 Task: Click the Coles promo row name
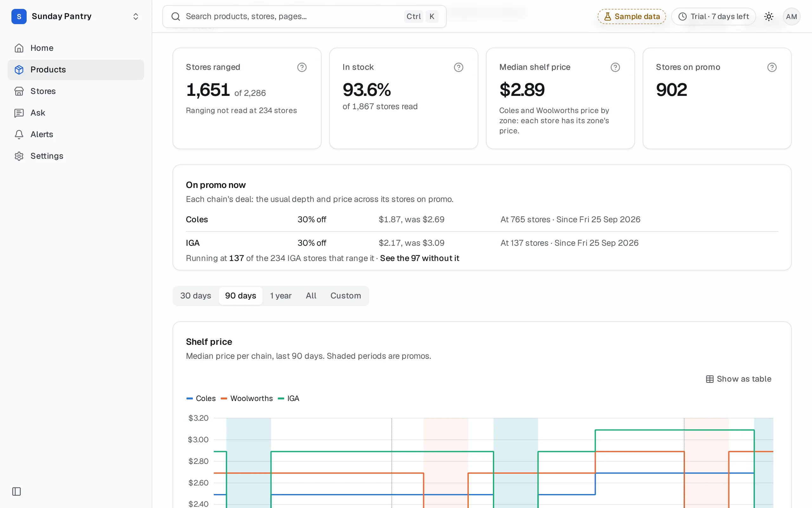point(197,219)
